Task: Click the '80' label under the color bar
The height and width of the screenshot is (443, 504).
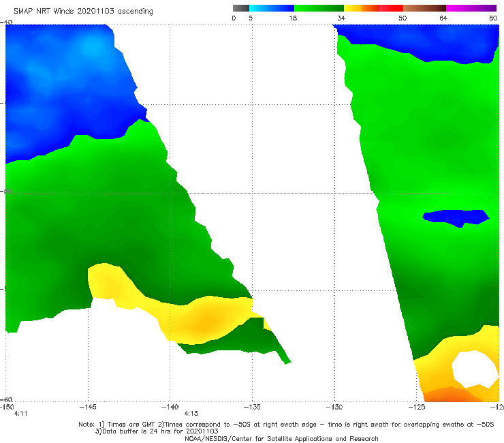Action: (x=493, y=18)
